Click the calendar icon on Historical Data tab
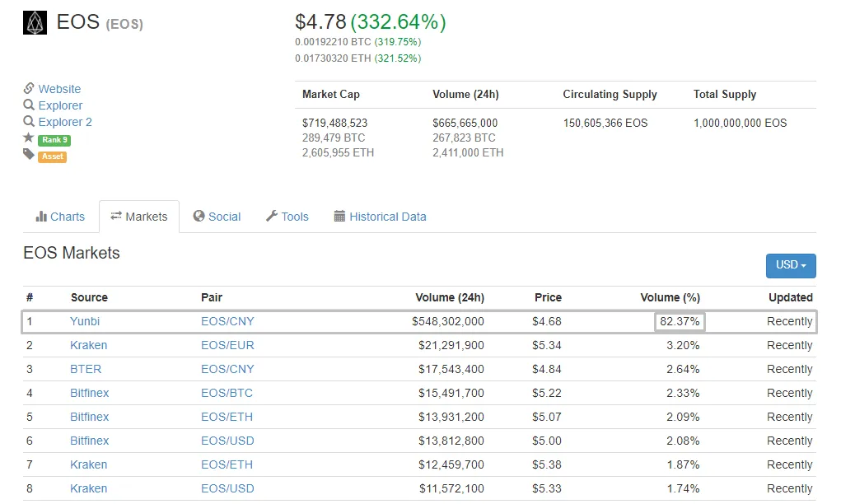Image resolution: width=841 pixels, height=504 pixels. point(339,216)
